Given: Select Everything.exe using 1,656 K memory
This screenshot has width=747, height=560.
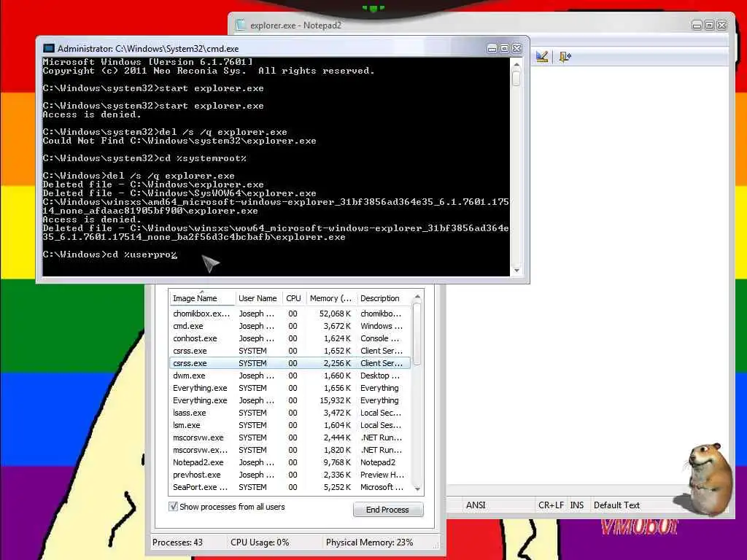Looking at the screenshot, I should (x=290, y=388).
